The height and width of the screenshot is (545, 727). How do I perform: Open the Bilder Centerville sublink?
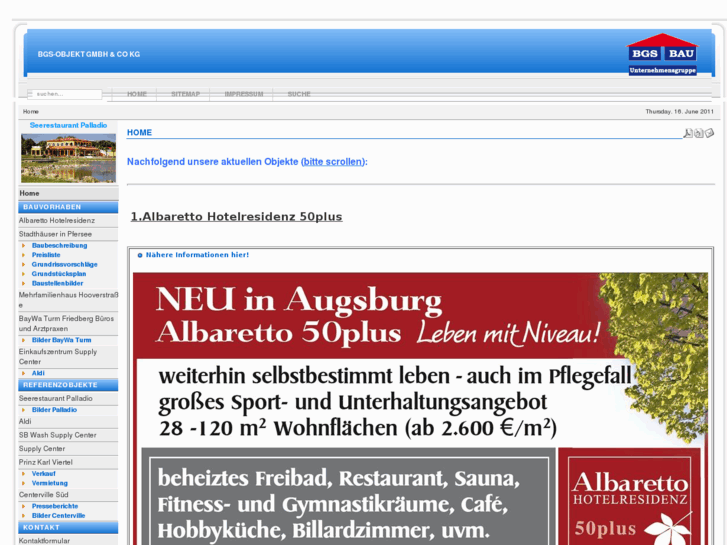pyautogui.click(x=58, y=516)
